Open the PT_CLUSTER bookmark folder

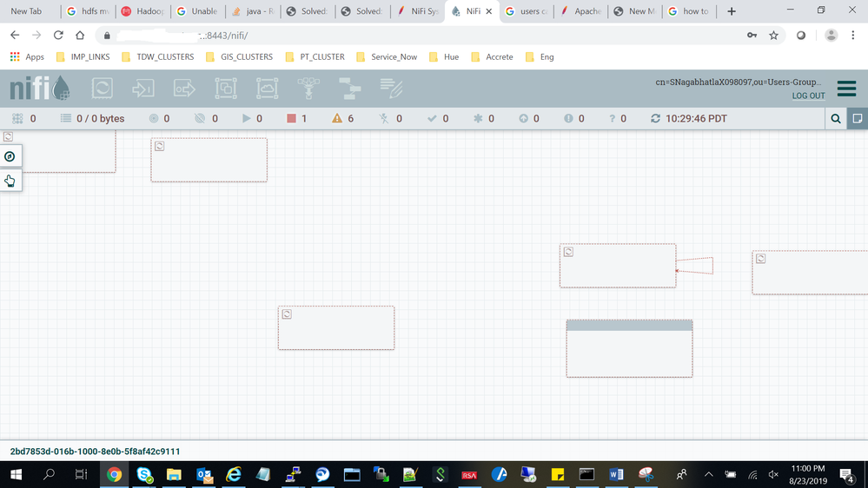point(315,57)
